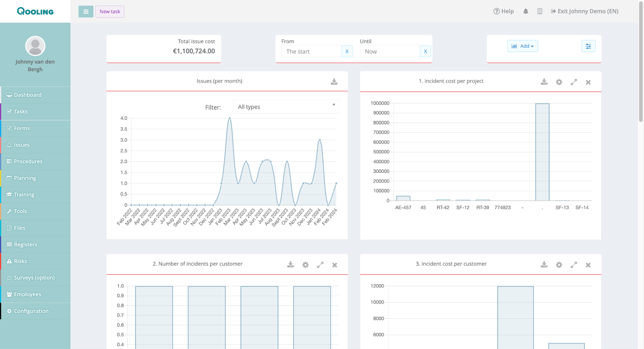Screen dimensions: 644x349
Task: Exit Johnny Demo (EN) session
Action: point(584,11)
